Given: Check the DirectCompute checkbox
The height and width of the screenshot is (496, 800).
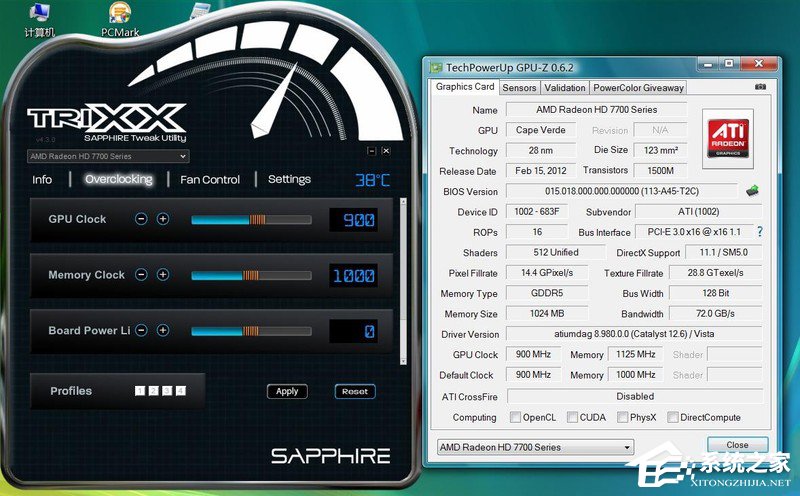Looking at the screenshot, I should click(673, 417).
